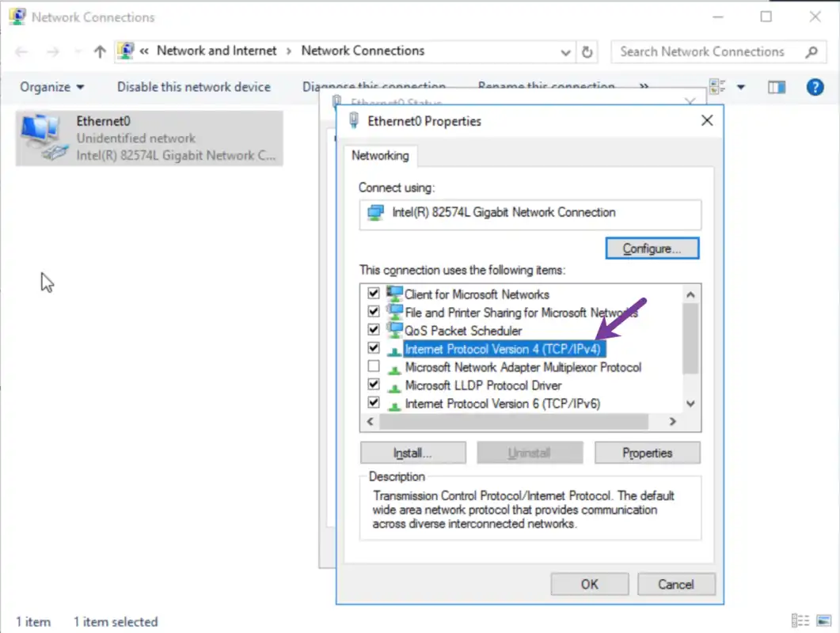840x633 pixels.
Task: Refresh the Network Connections view
Action: pyautogui.click(x=587, y=52)
